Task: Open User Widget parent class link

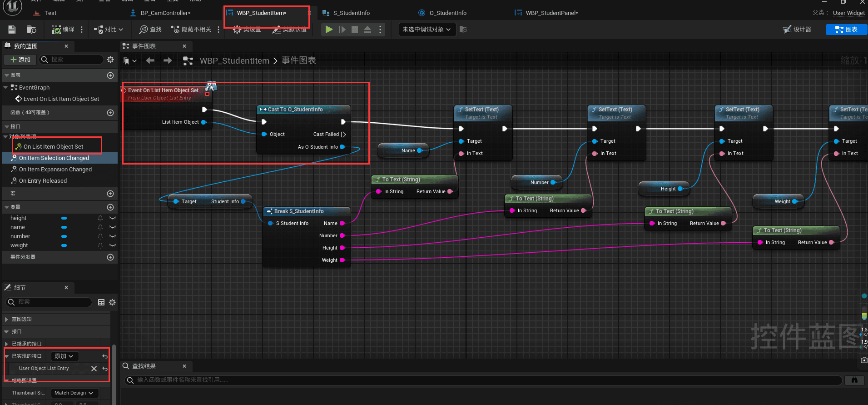Action: pyautogui.click(x=848, y=13)
